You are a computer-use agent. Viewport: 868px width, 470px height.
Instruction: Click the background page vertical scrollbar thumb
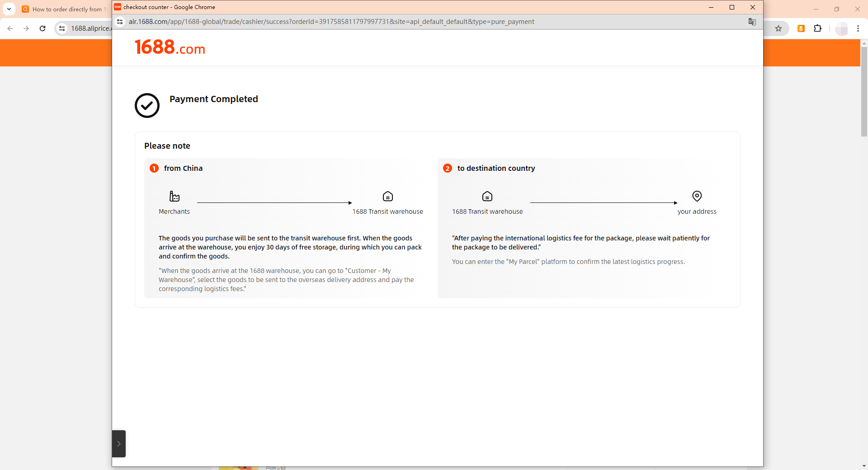click(x=864, y=91)
